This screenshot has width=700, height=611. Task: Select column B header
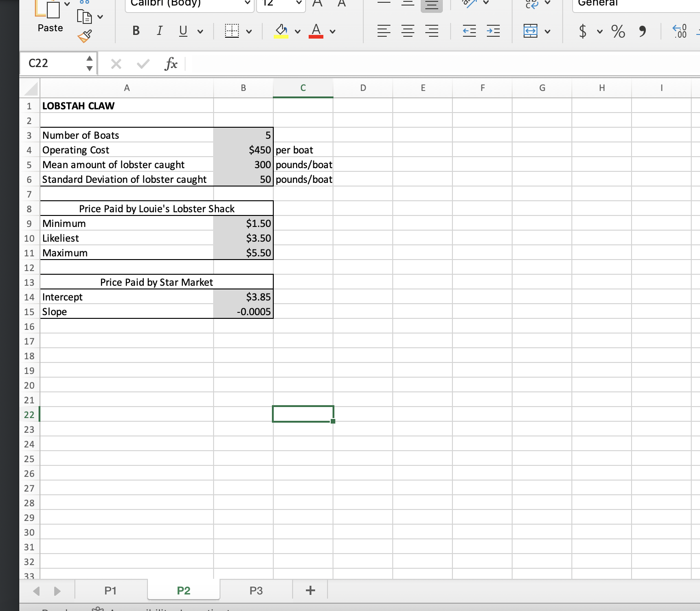click(x=243, y=88)
